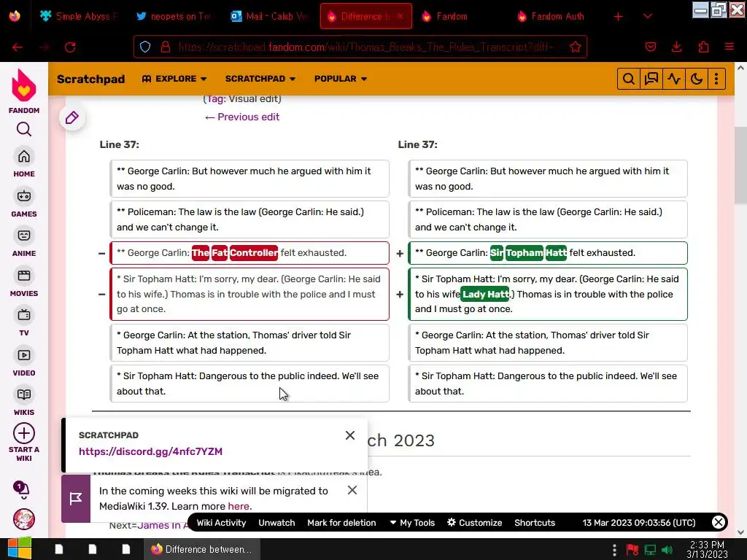Click the browser back arrow
The image size is (747, 560).
[x=18, y=47]
